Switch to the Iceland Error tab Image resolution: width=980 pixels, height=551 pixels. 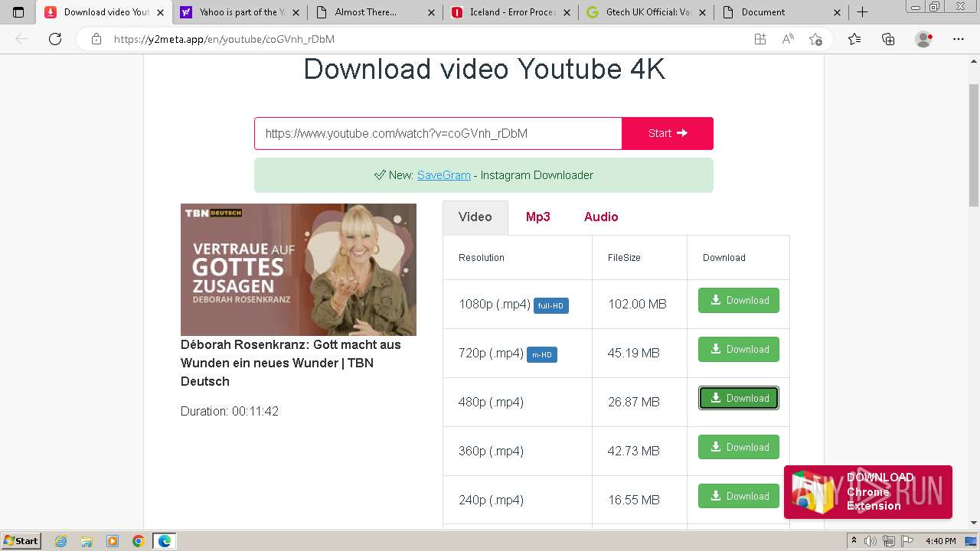point(511,12)
